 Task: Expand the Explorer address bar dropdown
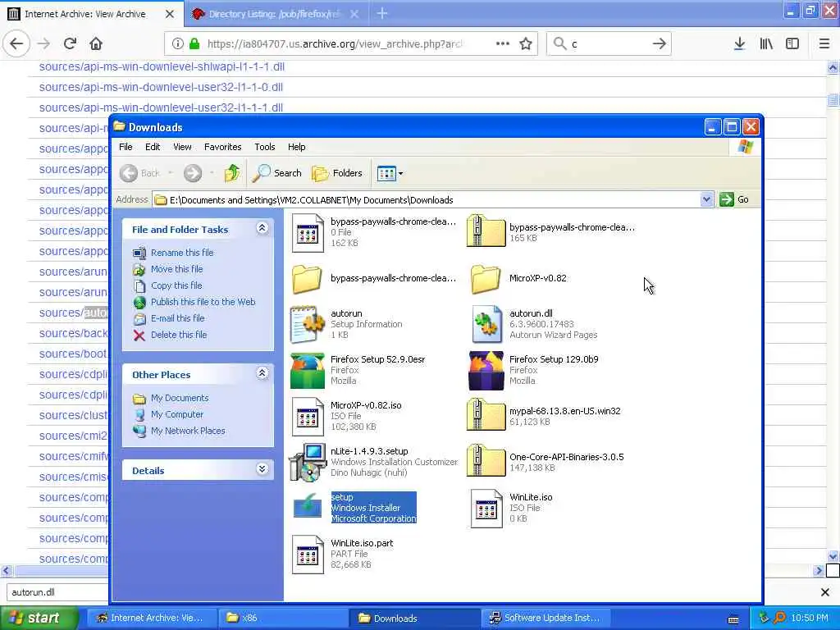[x=706, y=199]
